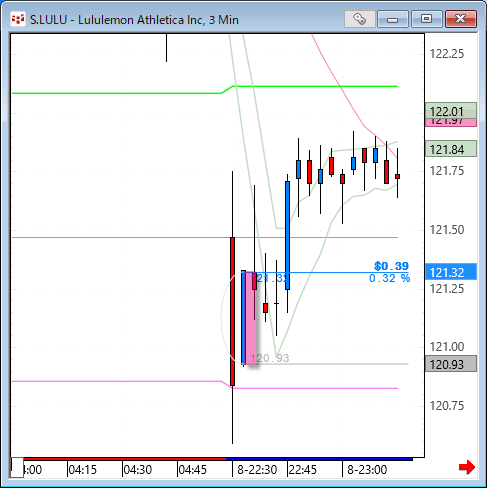Click the 04:15 time axis label

pyautogui.click(x=82, y=470)
